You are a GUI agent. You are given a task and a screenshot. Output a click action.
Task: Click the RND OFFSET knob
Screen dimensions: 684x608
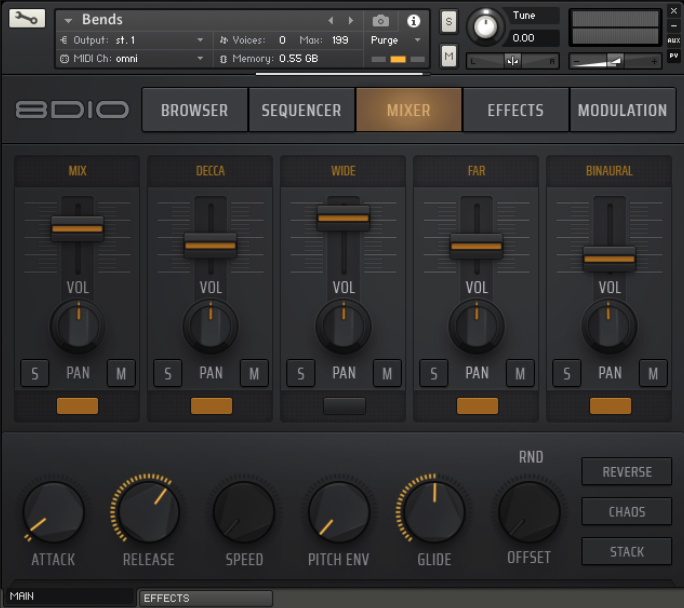(529, 512)
